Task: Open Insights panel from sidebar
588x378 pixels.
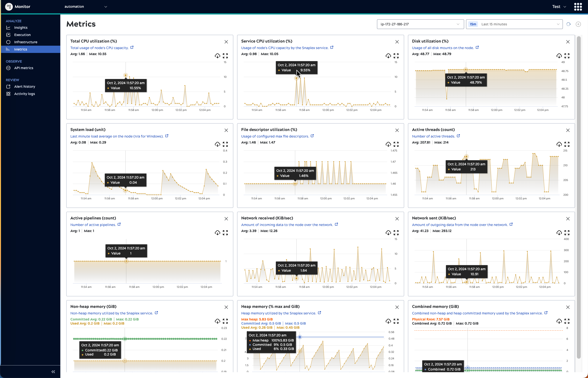Action: click(21, 27)
